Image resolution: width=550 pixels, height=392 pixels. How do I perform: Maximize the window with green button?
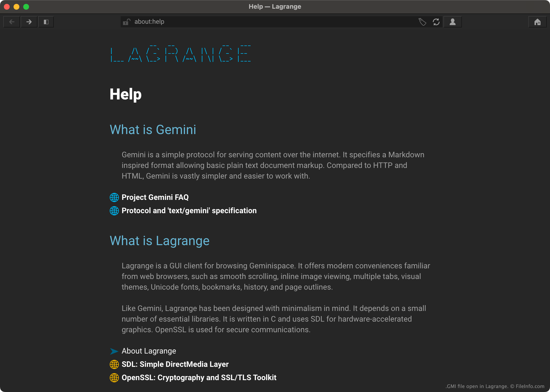tap(26, 7)
